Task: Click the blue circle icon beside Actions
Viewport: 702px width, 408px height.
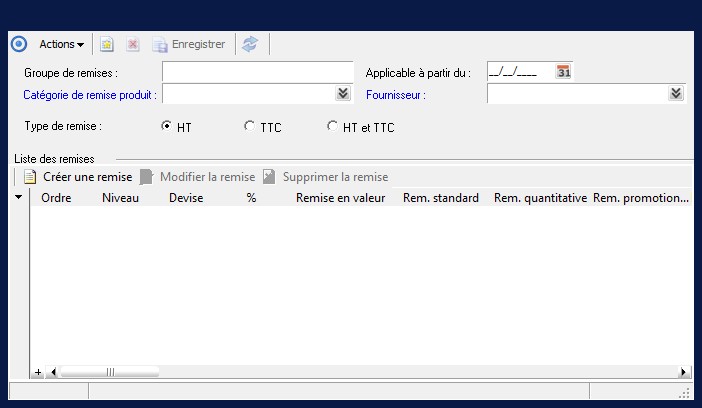Action: (19, 44)
